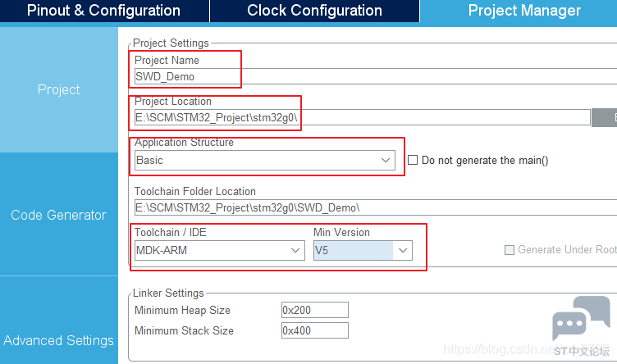Expand the Toolchain / IDE dropdown arrow

point(295,250)
